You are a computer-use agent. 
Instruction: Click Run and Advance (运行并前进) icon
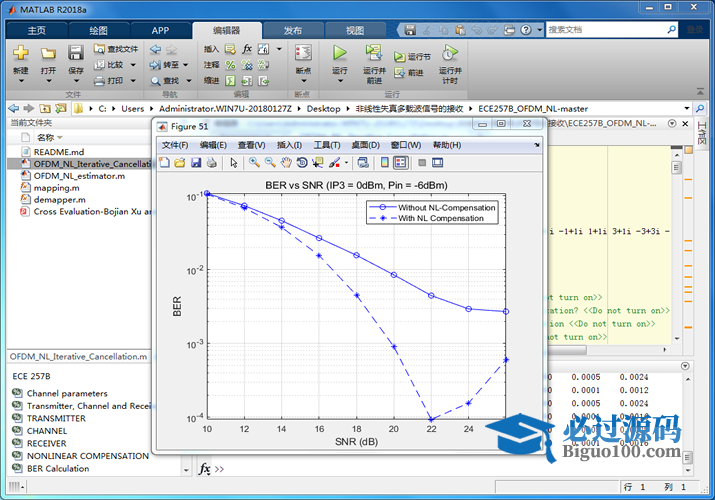[x=374, y=52]
